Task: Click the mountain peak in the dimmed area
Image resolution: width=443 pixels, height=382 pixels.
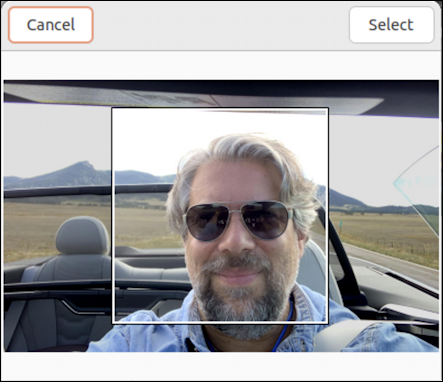Action: click(84, 164)
